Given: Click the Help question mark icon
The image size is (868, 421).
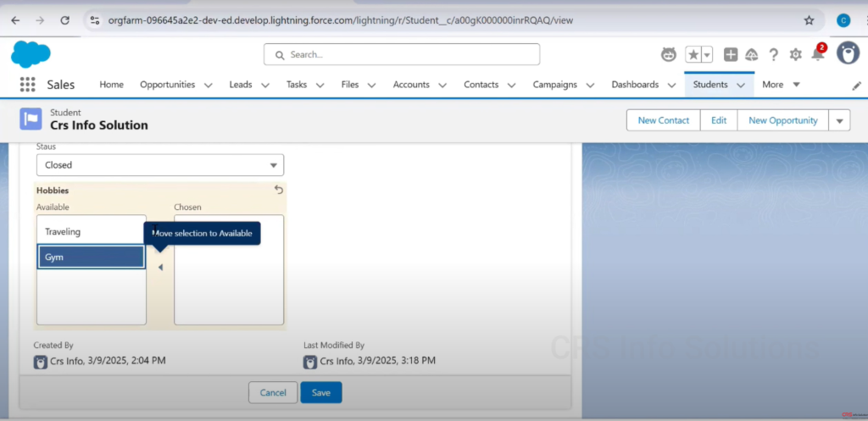Looking at the screenshot, I should pyautogui.click(x=773, y=54).
